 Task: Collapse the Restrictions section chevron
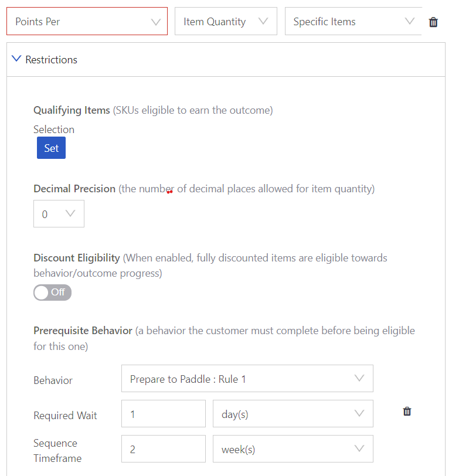(16, 59)
